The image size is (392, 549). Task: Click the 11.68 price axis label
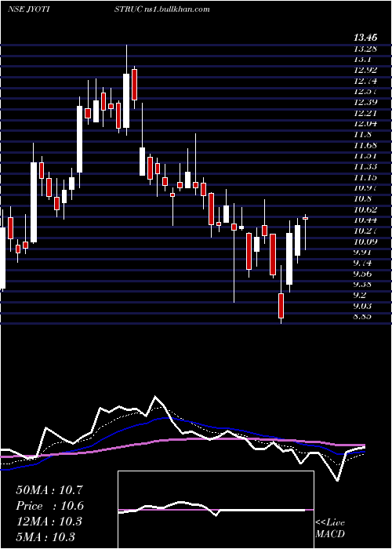point(366,145)
